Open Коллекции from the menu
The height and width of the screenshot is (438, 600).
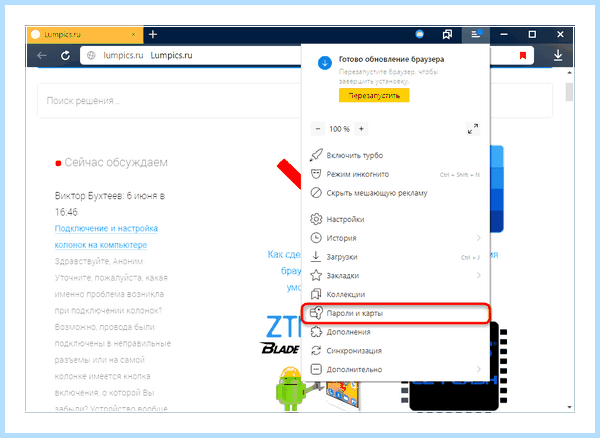(x=395, y=295)
